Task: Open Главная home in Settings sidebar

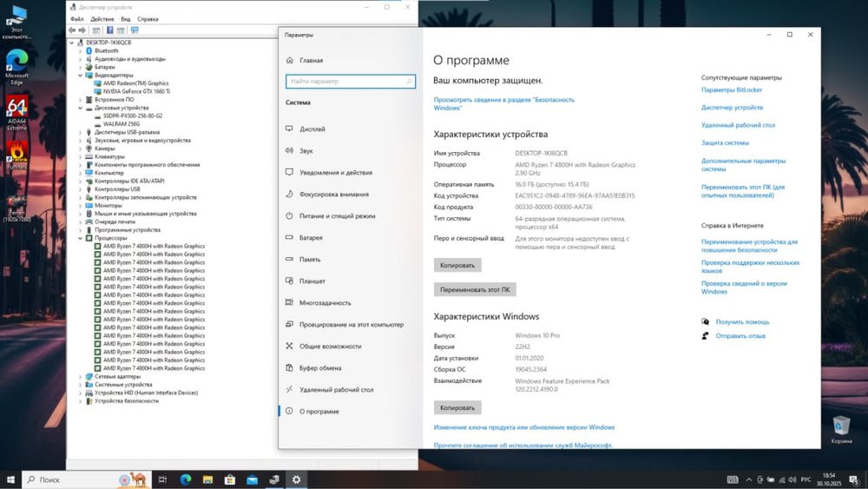Action: [311, 60]
